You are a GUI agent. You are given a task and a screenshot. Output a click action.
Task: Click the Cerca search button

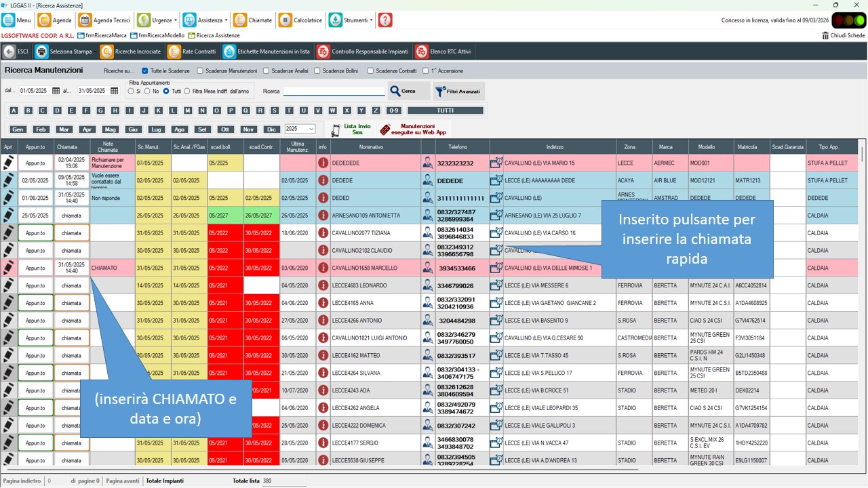click(x=409, y=91)
